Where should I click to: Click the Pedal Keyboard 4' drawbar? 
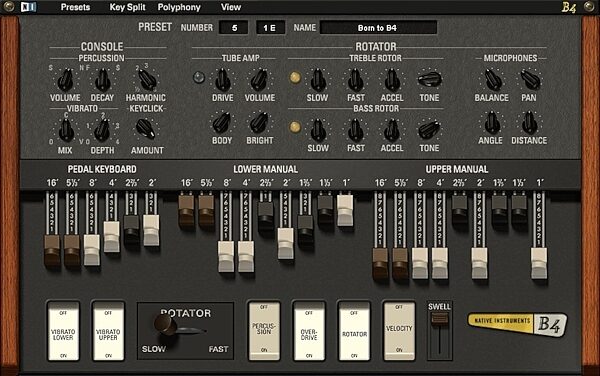111,237
